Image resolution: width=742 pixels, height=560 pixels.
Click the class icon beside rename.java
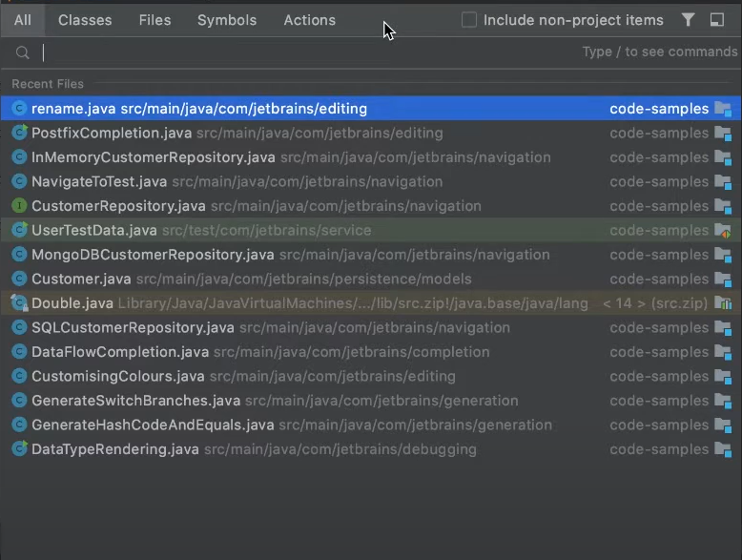pos(19,109)
